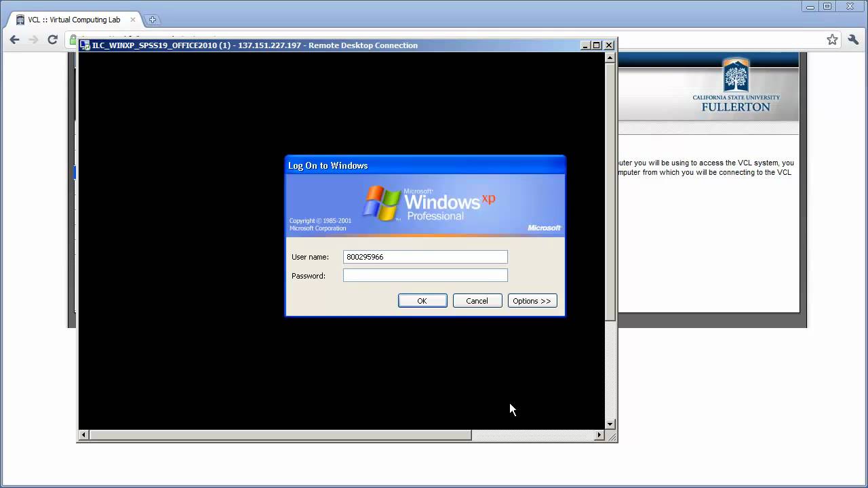Click the remote desktop scroll up arrow
Viewport: 868px width, 488px height.
[x=610, y=58]
